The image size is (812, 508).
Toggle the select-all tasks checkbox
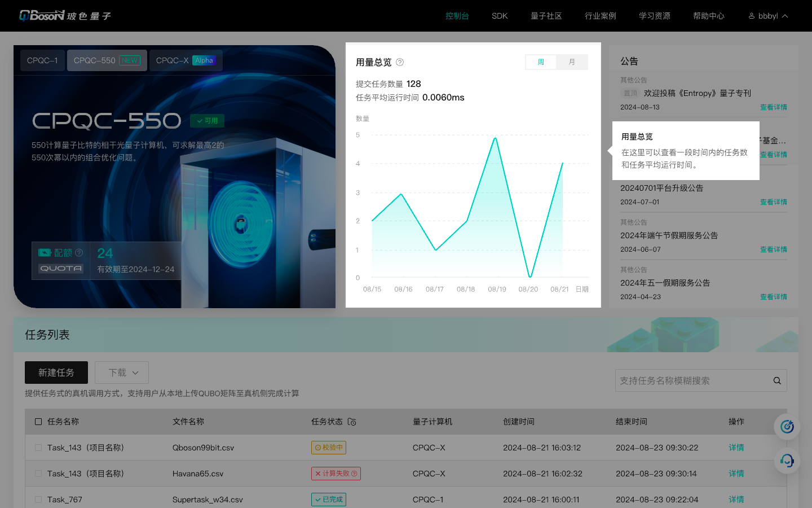coord(38,422)
